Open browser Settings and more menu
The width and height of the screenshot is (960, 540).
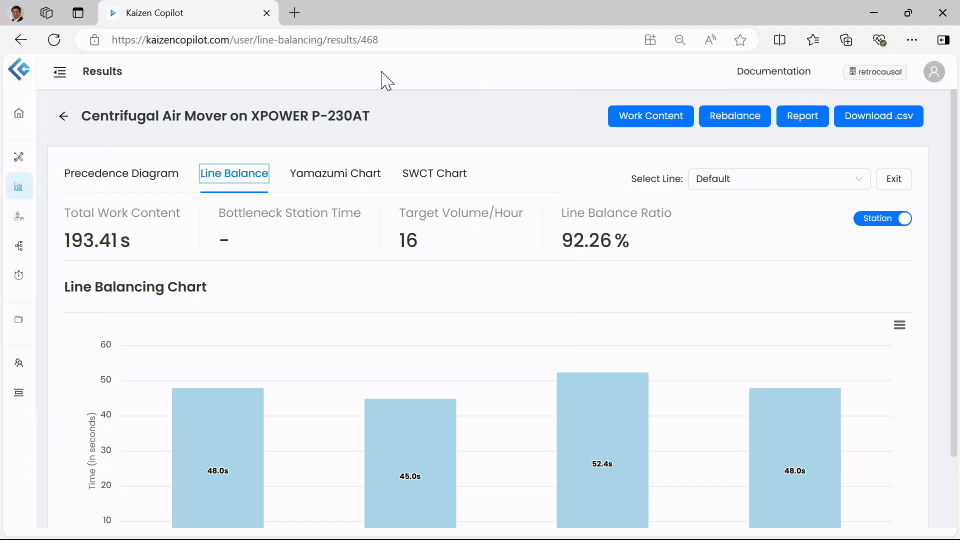911,40
